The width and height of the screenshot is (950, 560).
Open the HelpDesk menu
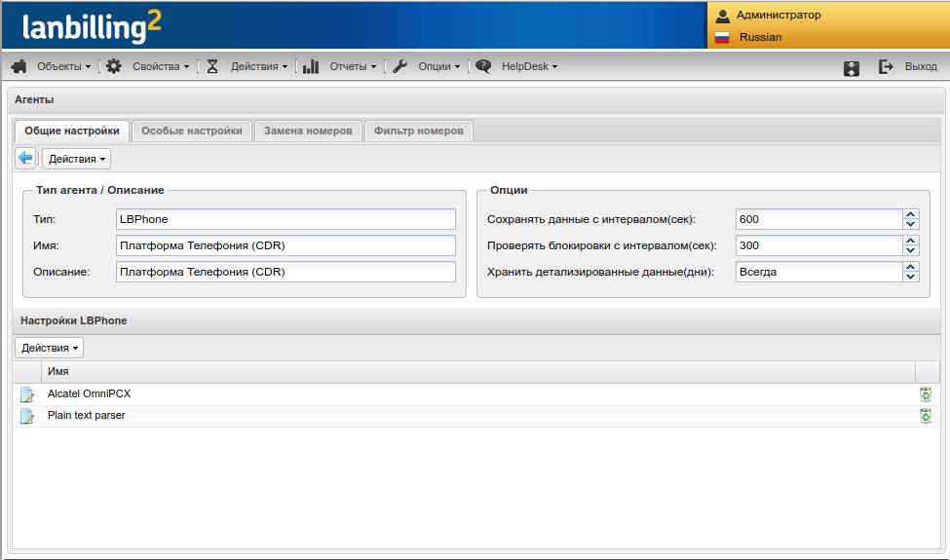pos(529,66)
